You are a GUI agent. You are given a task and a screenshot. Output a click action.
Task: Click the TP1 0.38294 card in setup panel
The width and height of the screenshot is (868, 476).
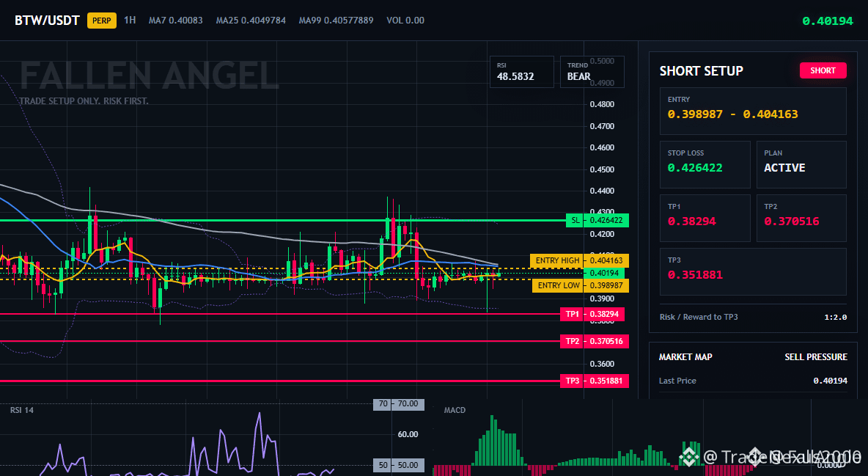pos(705,218)
